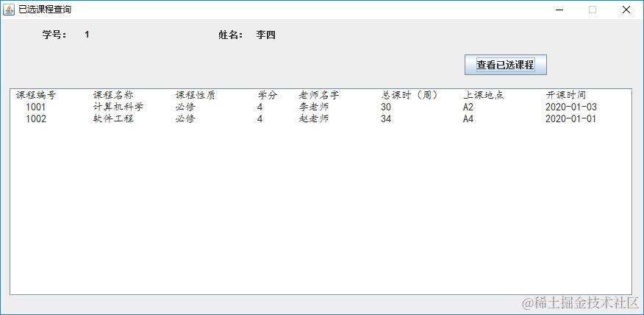
Task: Select course number 1002
Action: point(36,119)
